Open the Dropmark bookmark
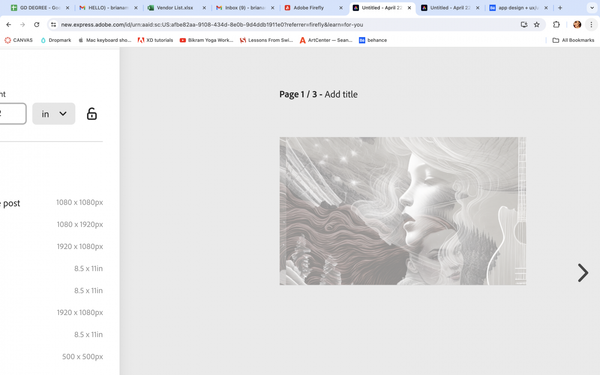This screenshot has width=600, height=375. [56, 40]
